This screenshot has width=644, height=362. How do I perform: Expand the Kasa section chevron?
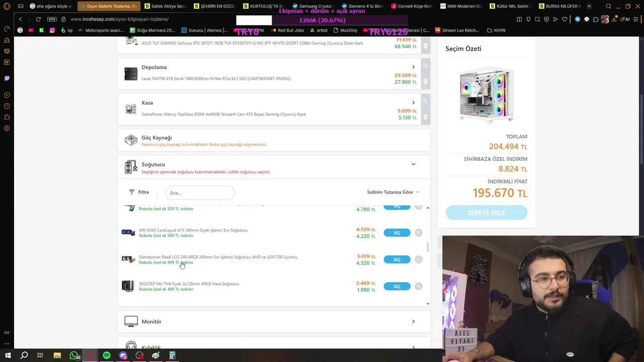pyautogui.click(x=414, y=103)
